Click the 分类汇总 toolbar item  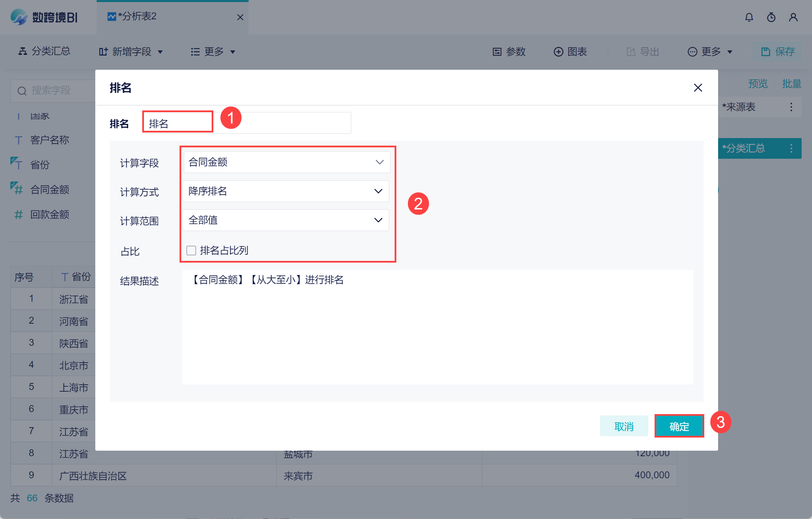pos(44,51)
